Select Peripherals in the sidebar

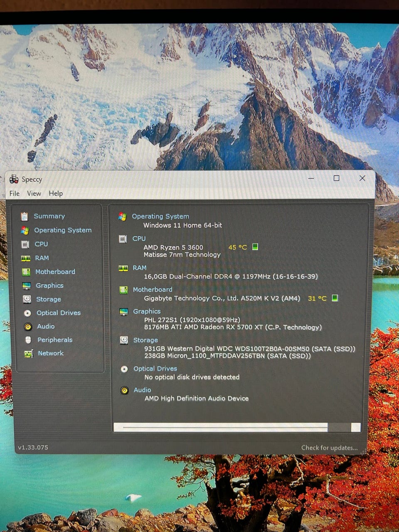tap(55, 340)
